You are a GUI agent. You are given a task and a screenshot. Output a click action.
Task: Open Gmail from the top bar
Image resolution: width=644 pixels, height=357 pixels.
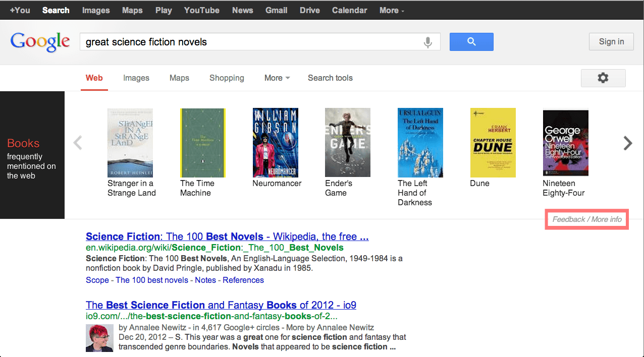277,10
